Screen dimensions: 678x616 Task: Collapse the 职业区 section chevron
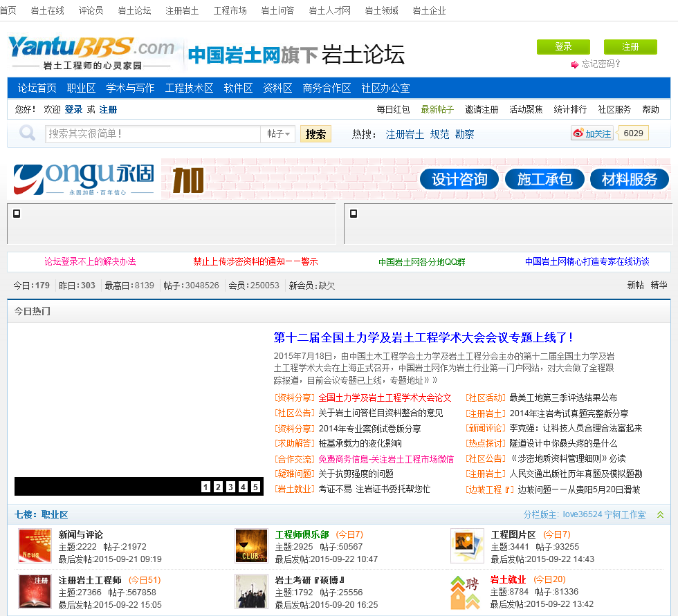coord(660,514)
